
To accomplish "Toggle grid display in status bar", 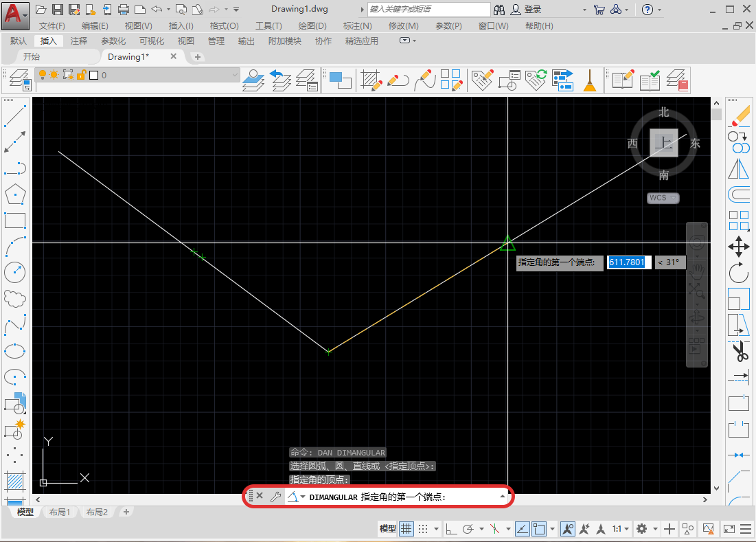I will coord(406,528).
